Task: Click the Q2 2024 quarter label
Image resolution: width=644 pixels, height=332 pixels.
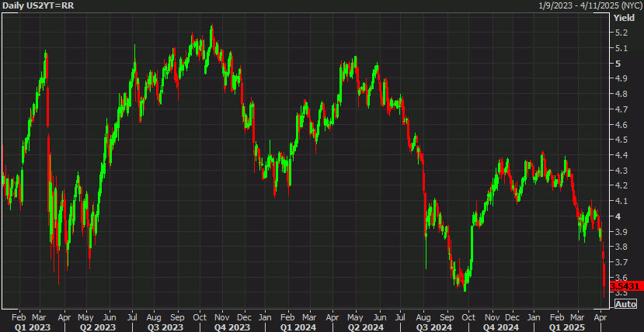Action: (367, 327)
